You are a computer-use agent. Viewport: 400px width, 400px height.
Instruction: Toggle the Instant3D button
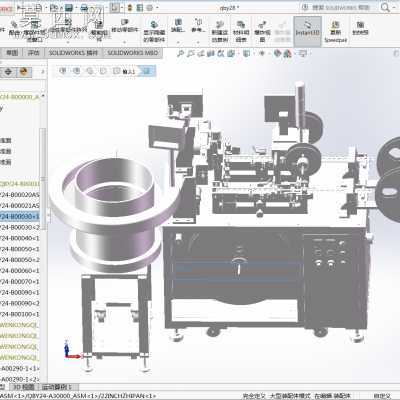pos(307,31)
